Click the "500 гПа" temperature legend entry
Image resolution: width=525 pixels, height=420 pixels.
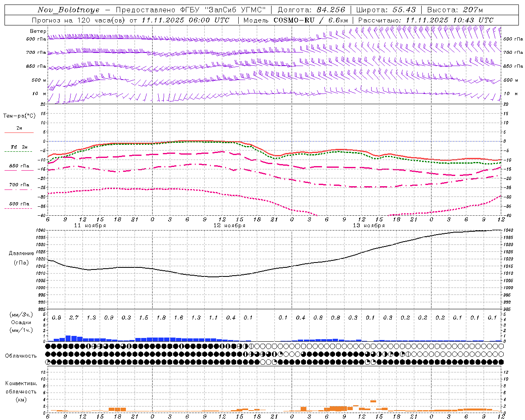pos(19,203)
